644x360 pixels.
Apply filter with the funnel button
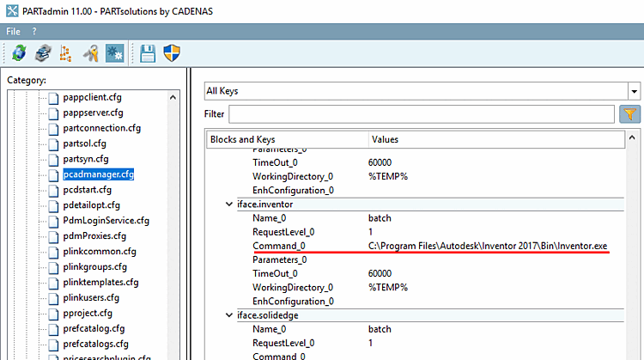pyautogui.click(x=629, y=113)
